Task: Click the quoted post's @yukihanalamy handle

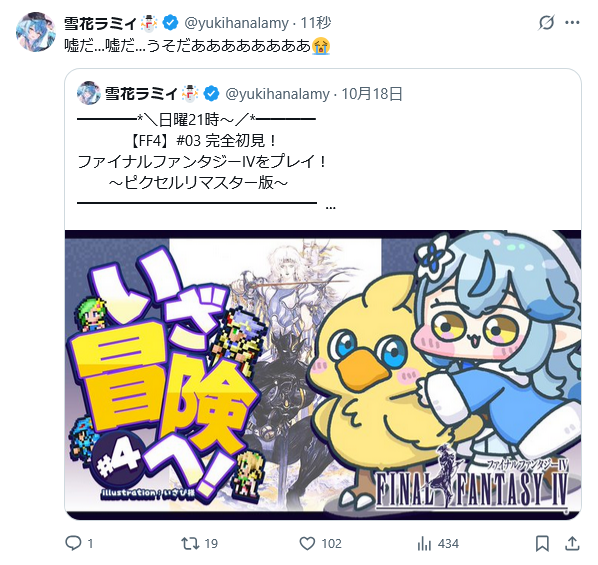Action: 277,94
